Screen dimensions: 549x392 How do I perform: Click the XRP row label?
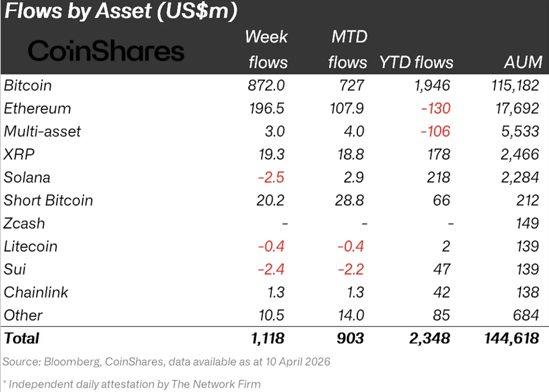coord(19,154)
